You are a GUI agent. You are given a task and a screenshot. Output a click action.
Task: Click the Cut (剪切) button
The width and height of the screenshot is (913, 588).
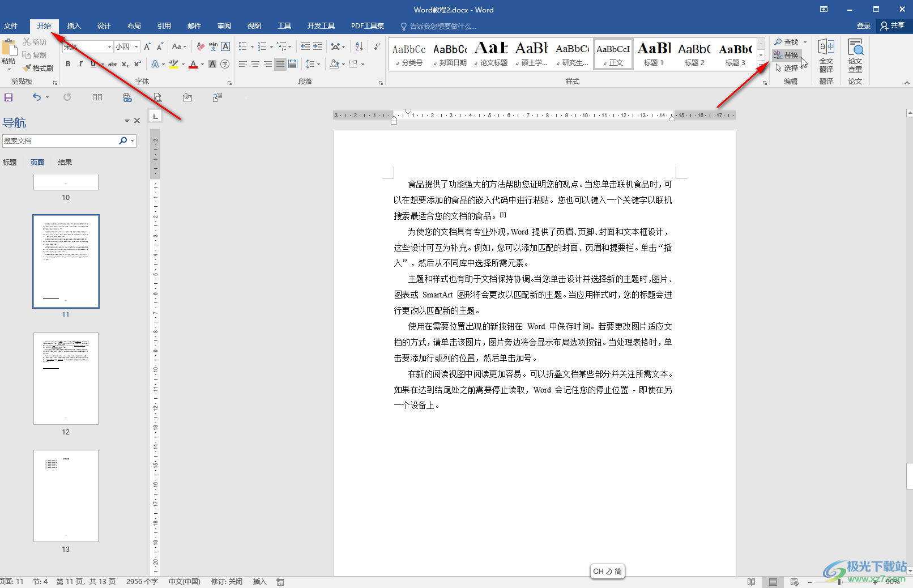(x=35, y=42)
